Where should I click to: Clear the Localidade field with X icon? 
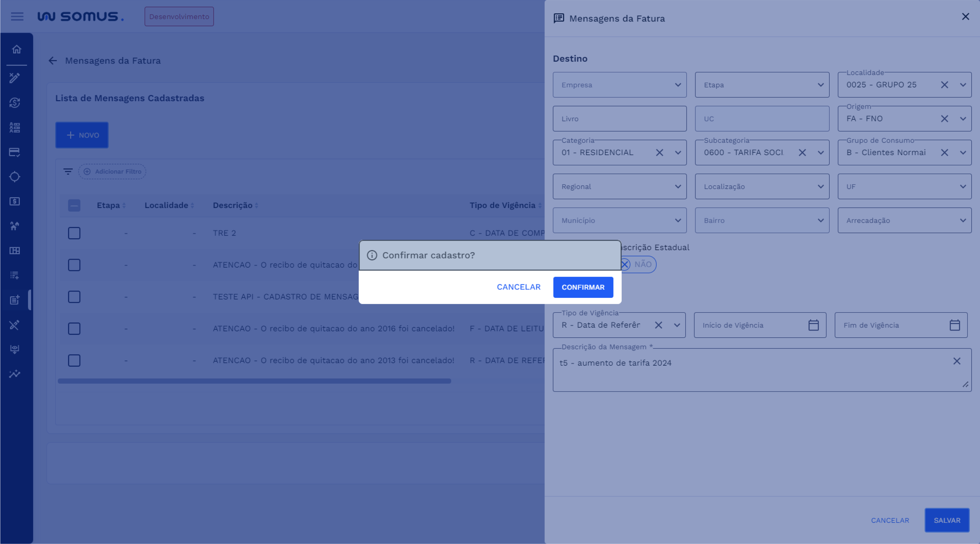944,85
